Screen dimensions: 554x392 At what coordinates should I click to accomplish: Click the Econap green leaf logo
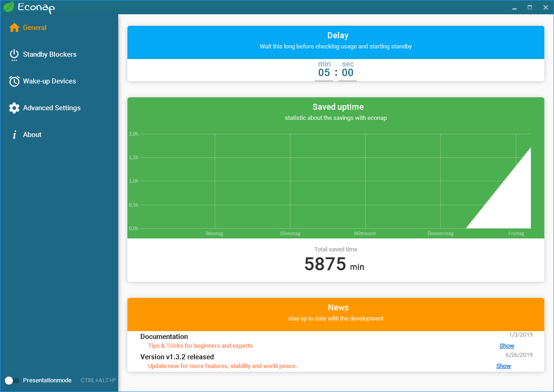tap(8, 6)
